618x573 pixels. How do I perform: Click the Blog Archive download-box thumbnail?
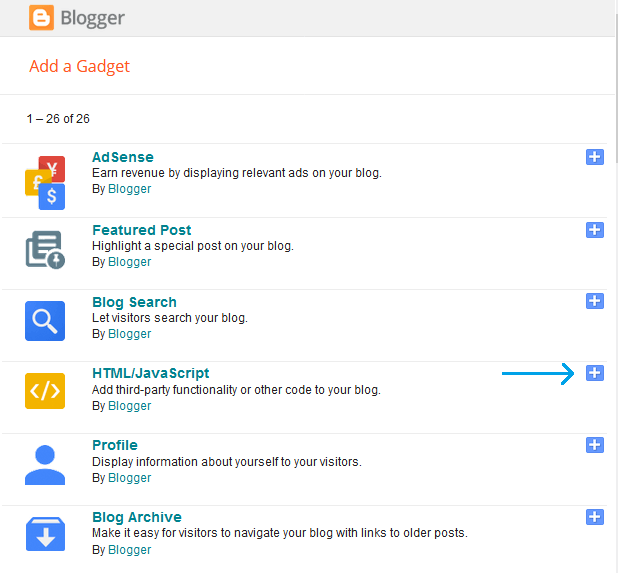click(45, 534)
